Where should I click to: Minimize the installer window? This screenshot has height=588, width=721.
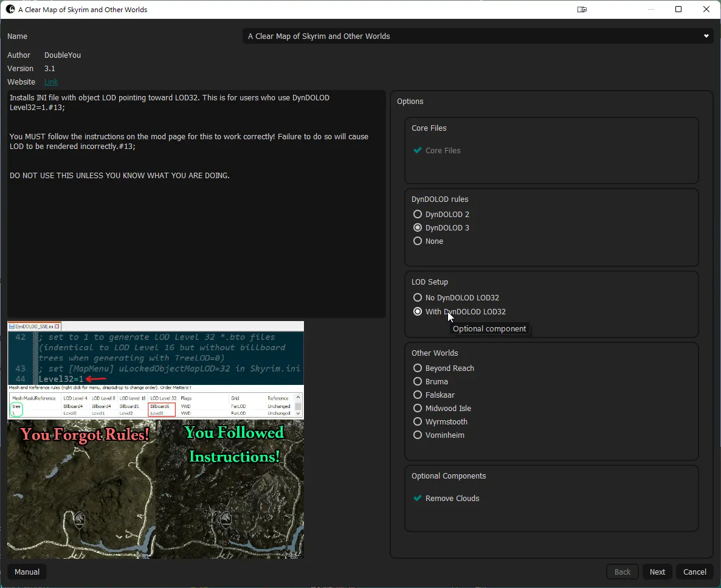click(650, 9)
